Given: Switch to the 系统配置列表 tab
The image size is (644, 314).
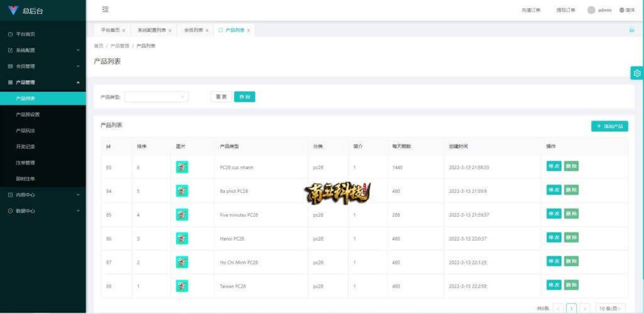Looking at the screenshot, I should tap(152, 30).
